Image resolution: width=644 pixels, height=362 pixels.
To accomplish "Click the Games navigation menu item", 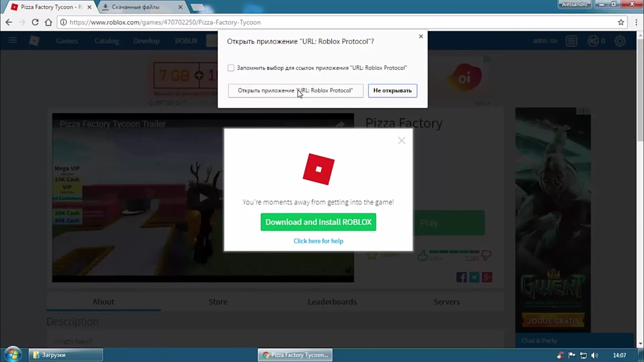I will (x=67, y=41).
